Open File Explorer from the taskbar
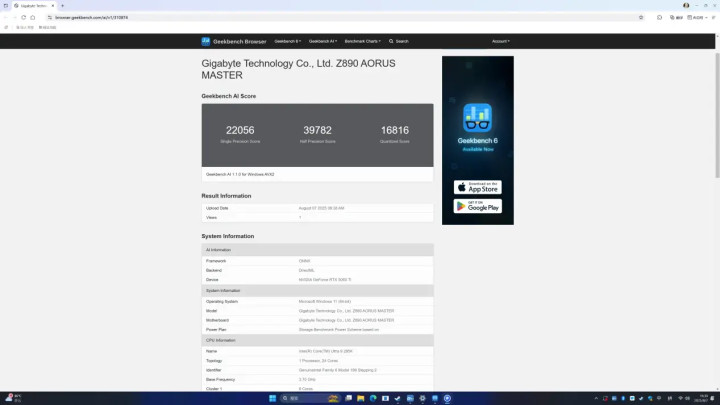This screenshot has width=720, height=405. click(360, 398)
